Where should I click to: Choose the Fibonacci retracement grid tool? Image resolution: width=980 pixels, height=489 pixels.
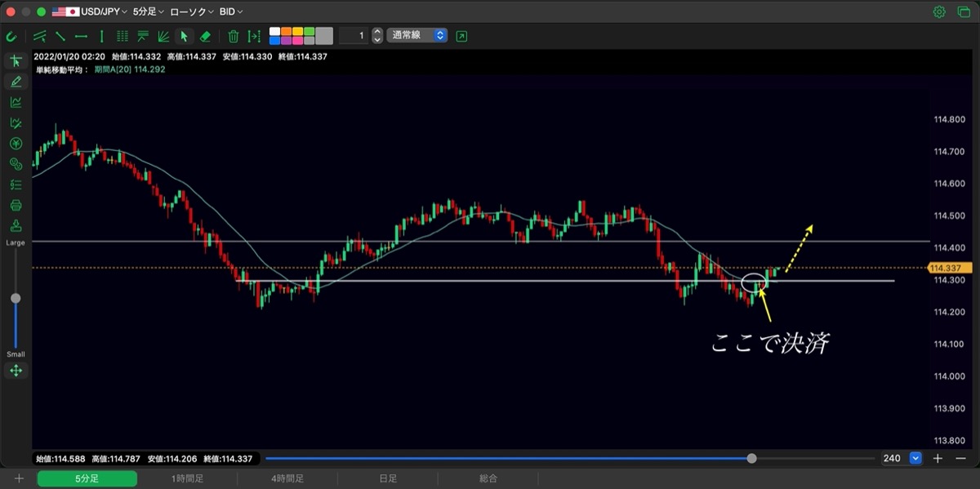tap(122, 36)
